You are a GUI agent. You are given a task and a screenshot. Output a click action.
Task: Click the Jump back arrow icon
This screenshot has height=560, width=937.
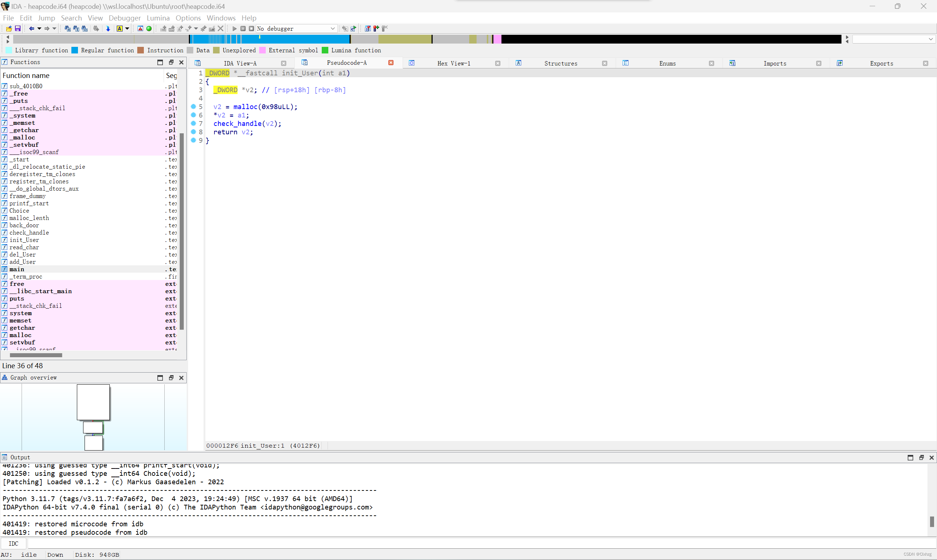[32, 29]
